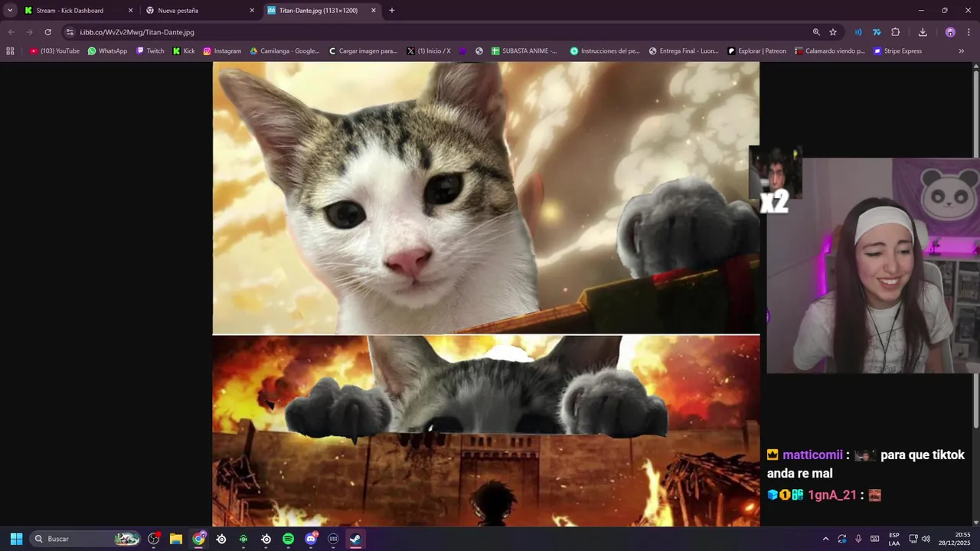980x551 pixels.
Task: Open Chrome downloads
Action: 923,32
